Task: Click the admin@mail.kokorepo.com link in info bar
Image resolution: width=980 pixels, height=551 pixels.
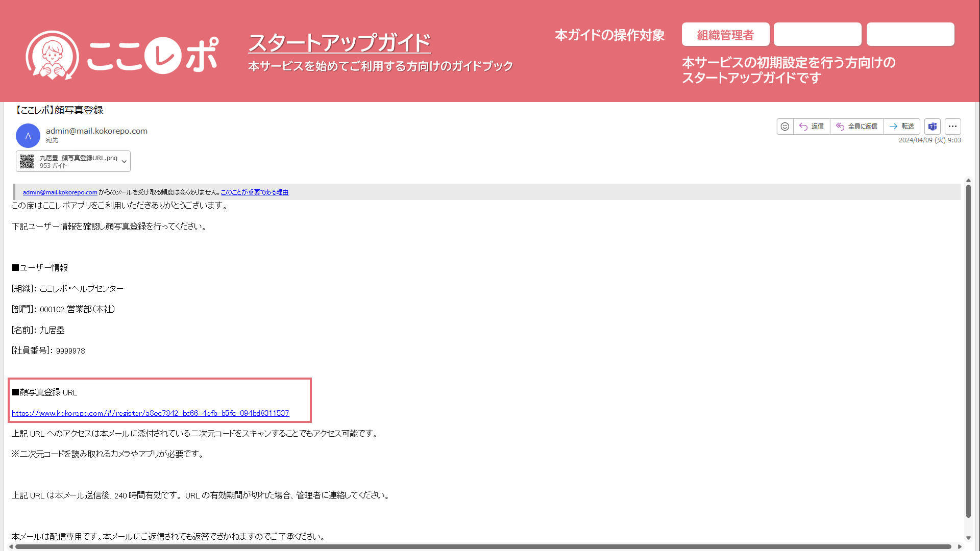Action: point(60,192)
